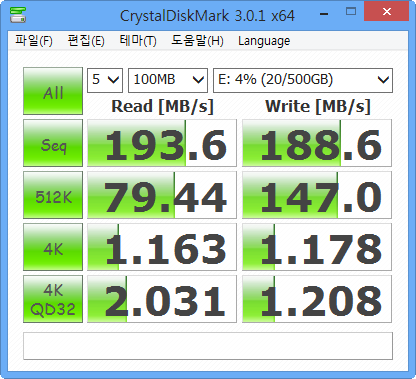
Task: Click the empty comment field at the bottom
Action: point(208,346)
